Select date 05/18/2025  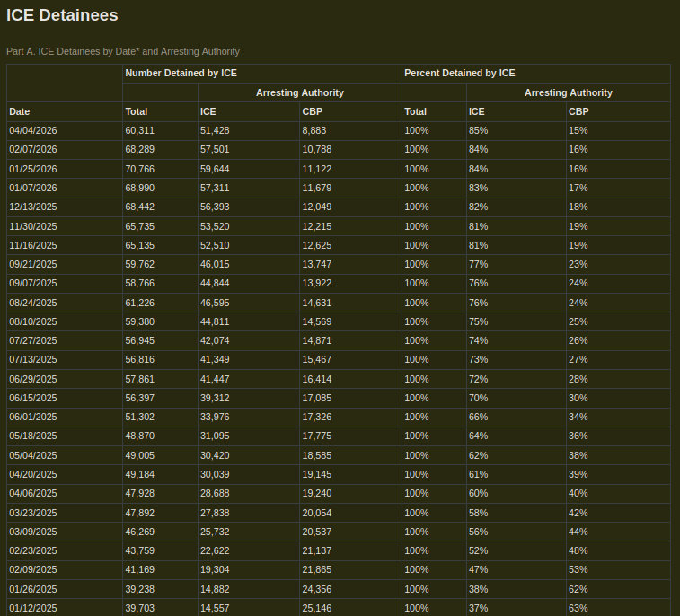(x=33, y=436)
